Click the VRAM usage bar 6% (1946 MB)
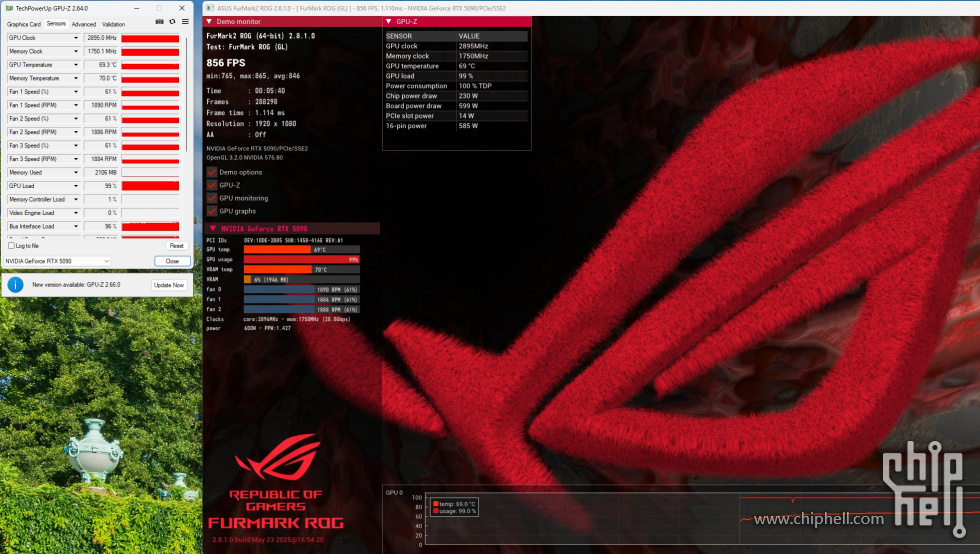Image resolution: width=980 pixels, height=554 pixels. (x=301, y=280)
